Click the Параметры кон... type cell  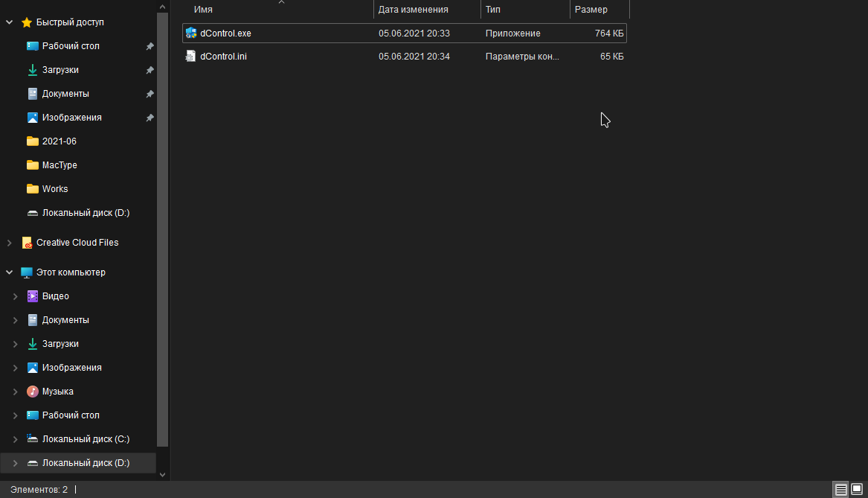pyautogui.click(x=522, y=57)
